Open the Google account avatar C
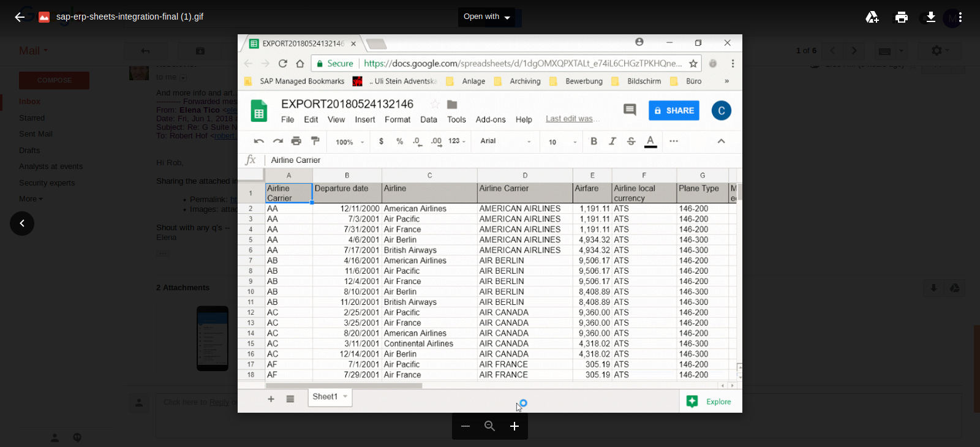This screenshot has height=447, width=980. tap(722, 111)
